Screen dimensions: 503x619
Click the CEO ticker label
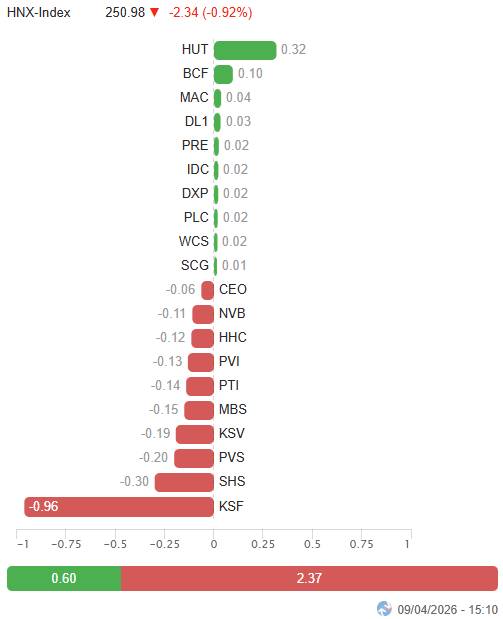pyautogui.click(x=233, y=289)
